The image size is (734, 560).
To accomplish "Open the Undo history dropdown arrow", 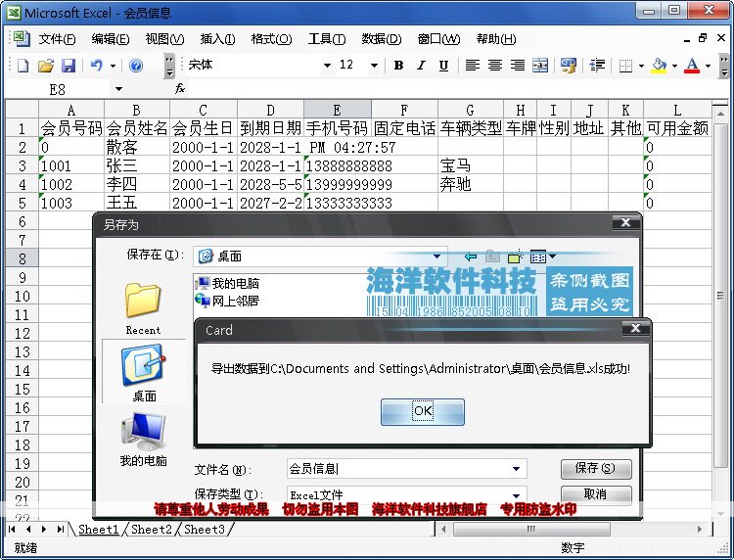I will 113,66.
